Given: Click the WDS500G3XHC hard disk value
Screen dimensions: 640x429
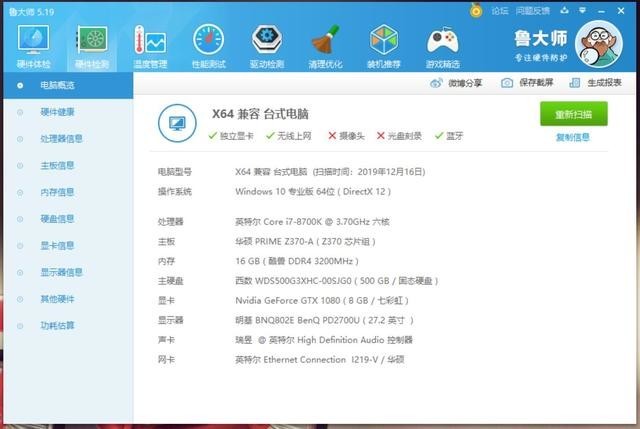Looking at the screenshot, I should [x=337, y=281].
